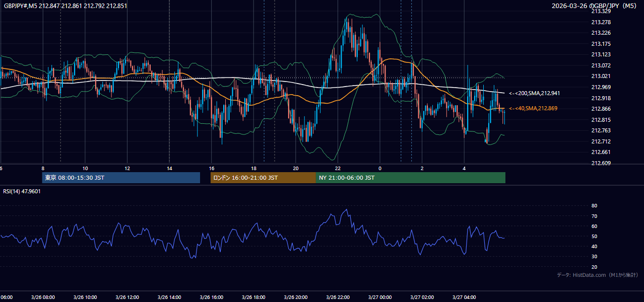Click the ロンドン 16:00-21:00 JST session bar
The image size is (644, 302).
[x=263, y=178]
